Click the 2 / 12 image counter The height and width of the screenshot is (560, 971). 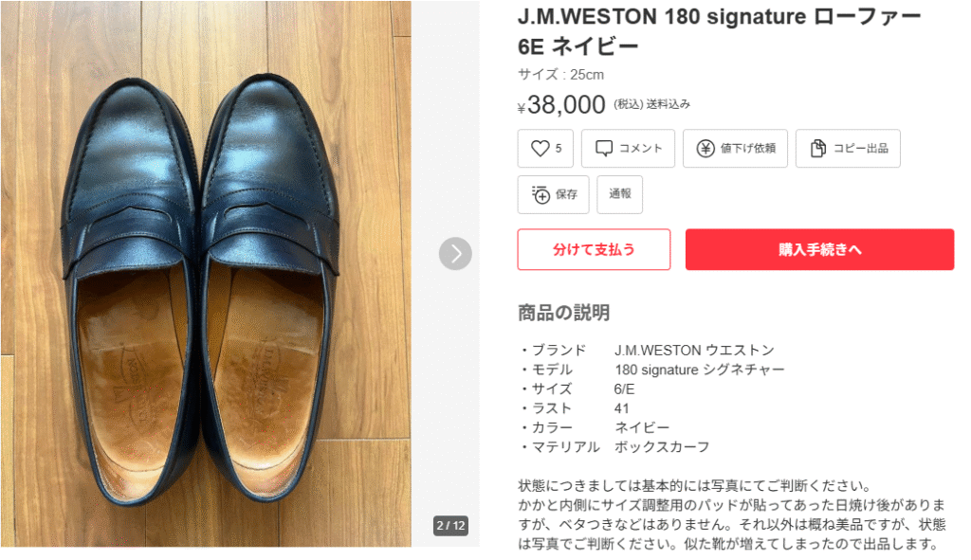click(x=450, y=526)
